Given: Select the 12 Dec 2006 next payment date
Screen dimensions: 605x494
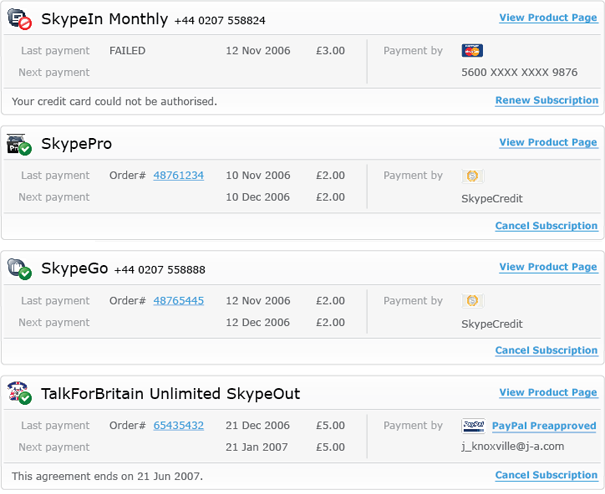Looking at the screenshot, I should [x=258, y=323].
